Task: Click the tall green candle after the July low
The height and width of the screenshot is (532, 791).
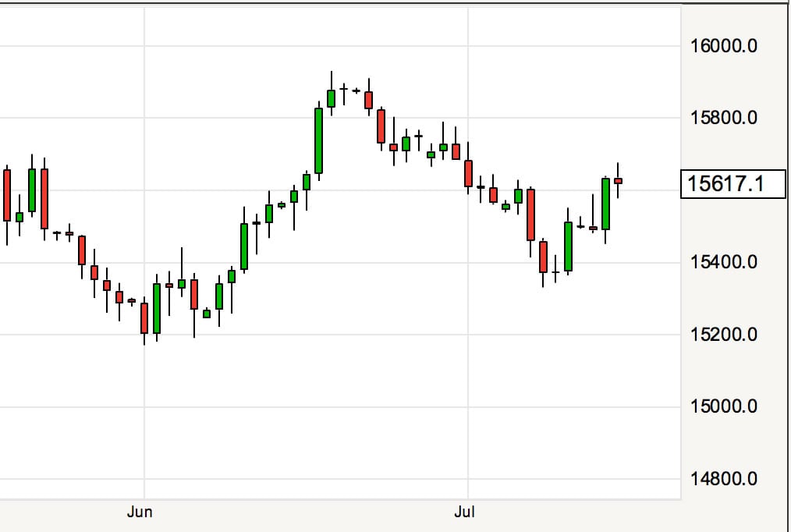Action: click(568, 246)
